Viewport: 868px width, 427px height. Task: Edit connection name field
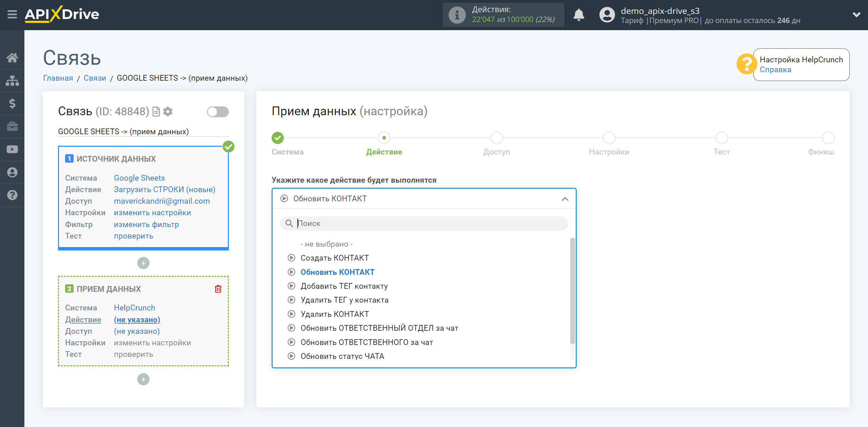click(143, 131)
